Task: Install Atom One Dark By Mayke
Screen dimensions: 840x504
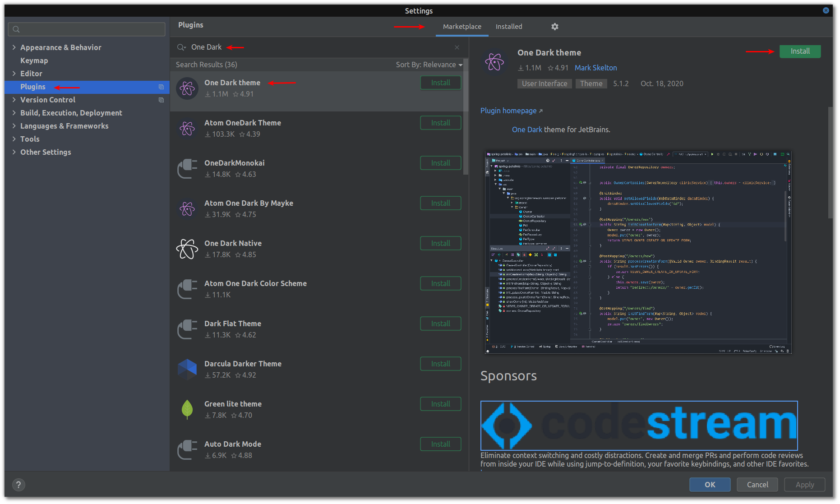Action: point(440,203)
